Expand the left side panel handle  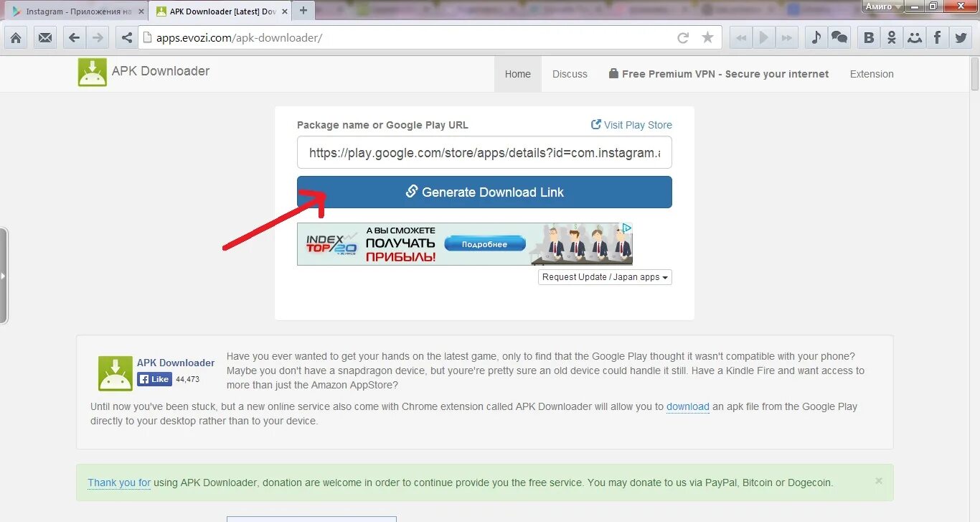tap(4, 275)
